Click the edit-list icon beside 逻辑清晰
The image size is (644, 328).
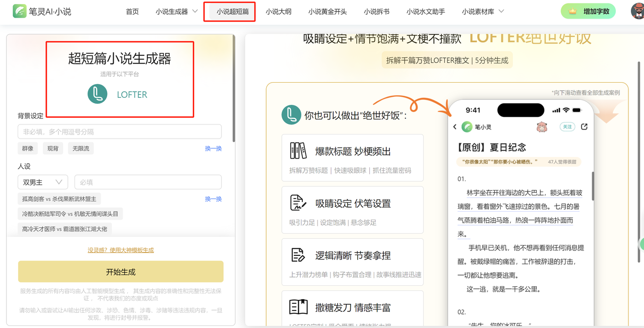[298, 255]
